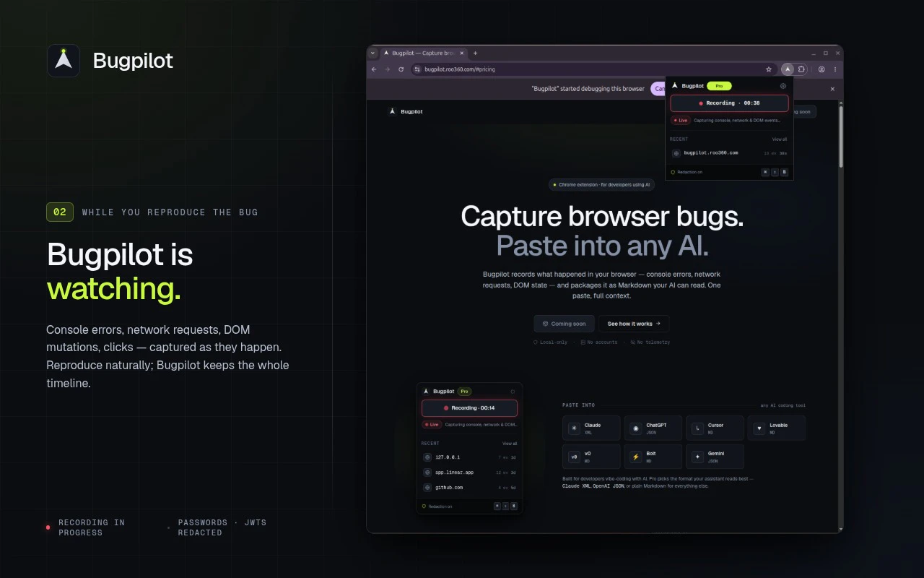Select the Lovable MD card

click(777, 428)
